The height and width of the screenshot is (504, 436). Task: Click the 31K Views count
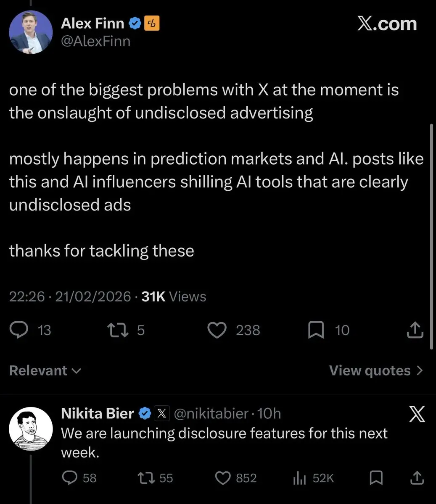click(174, 297)
